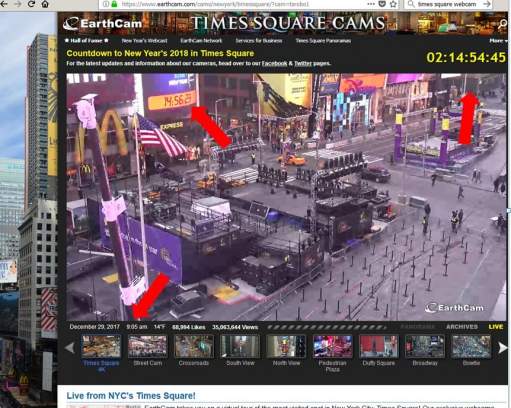The width and height of the screenshot is (511, 408).
Task: Reload the page with refresh icon
Action: point(31,4)
